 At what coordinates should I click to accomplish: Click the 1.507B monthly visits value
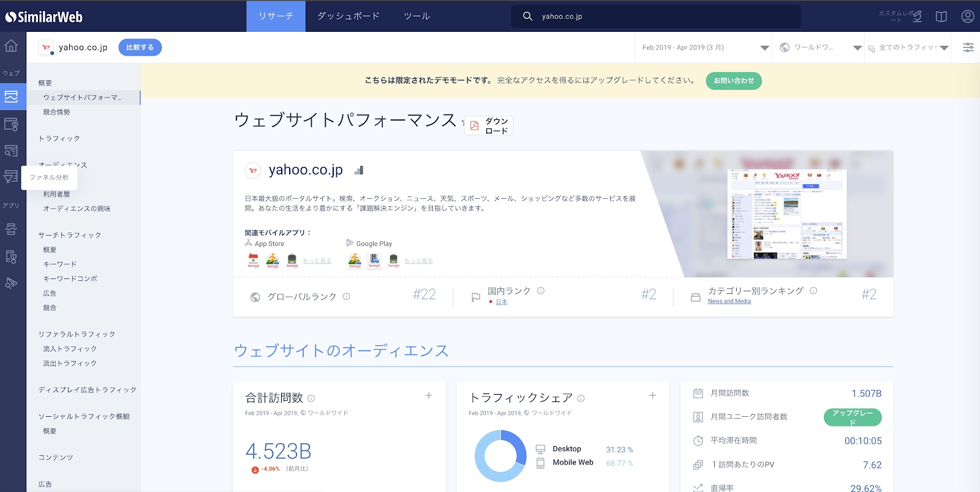[x=866, y=393]
